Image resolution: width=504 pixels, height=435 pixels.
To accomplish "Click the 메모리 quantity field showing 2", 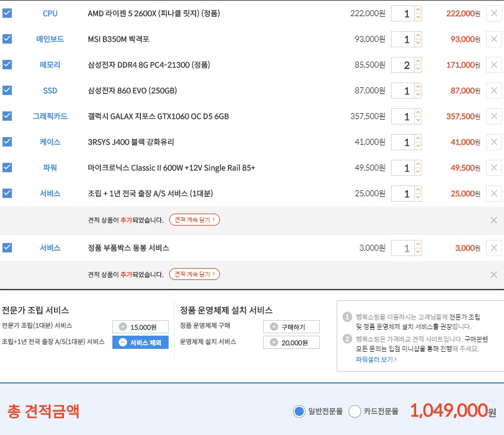I will (403, 65).
